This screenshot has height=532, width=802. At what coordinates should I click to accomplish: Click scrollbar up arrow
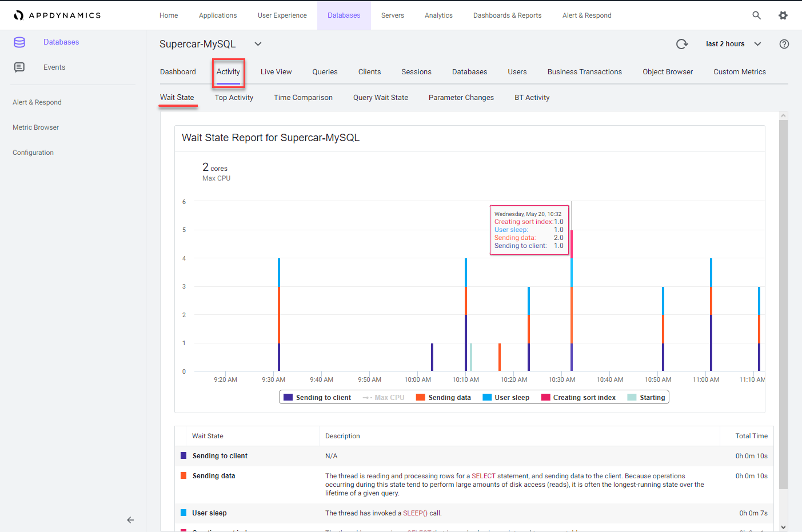tap(783, 115)
